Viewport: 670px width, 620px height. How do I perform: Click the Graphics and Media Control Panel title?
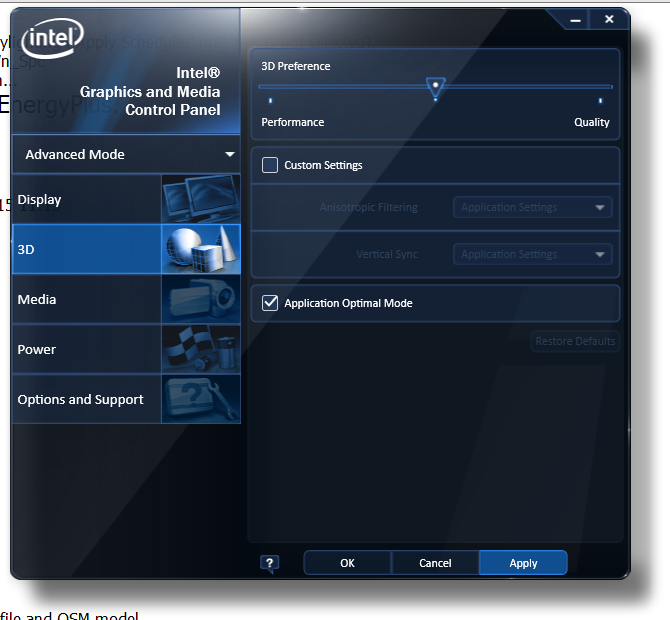coord(150,91)
